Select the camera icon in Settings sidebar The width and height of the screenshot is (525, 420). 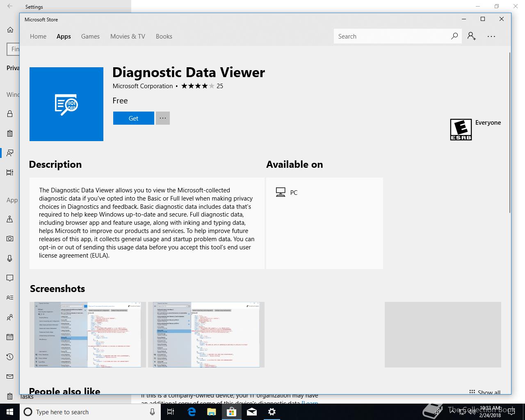[x=10, y=238]
